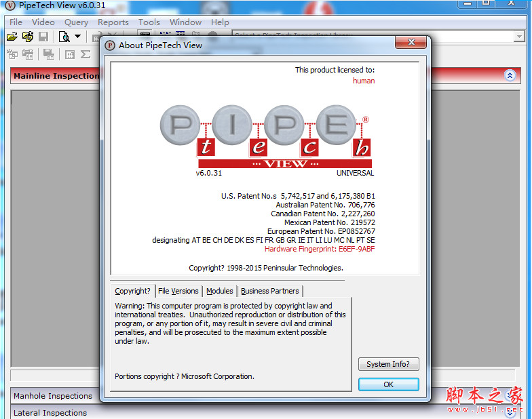Switch to the Business Partners tab
Image resolution: width=532 pixels, height=419 pixels.
(270, 291)
